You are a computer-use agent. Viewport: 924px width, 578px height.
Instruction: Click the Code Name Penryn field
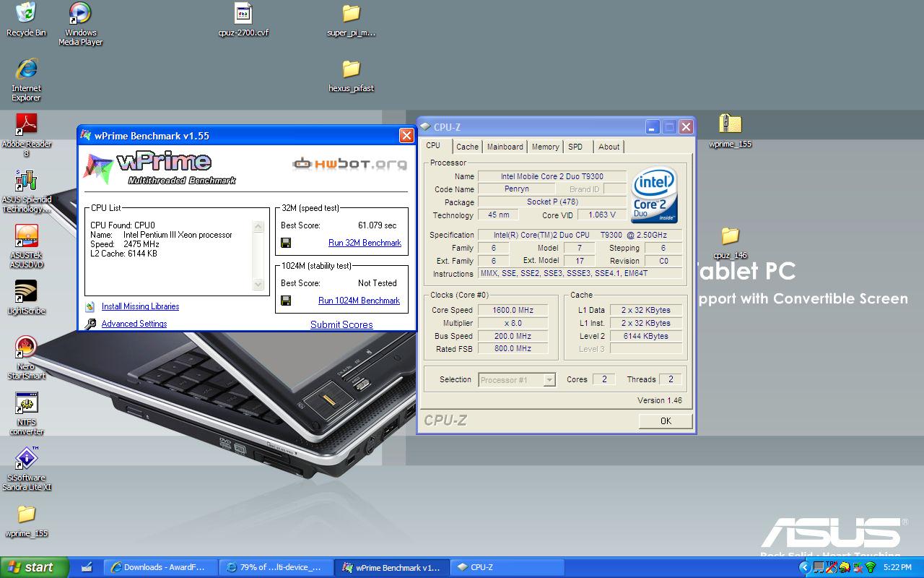click(x=516, y=189)
